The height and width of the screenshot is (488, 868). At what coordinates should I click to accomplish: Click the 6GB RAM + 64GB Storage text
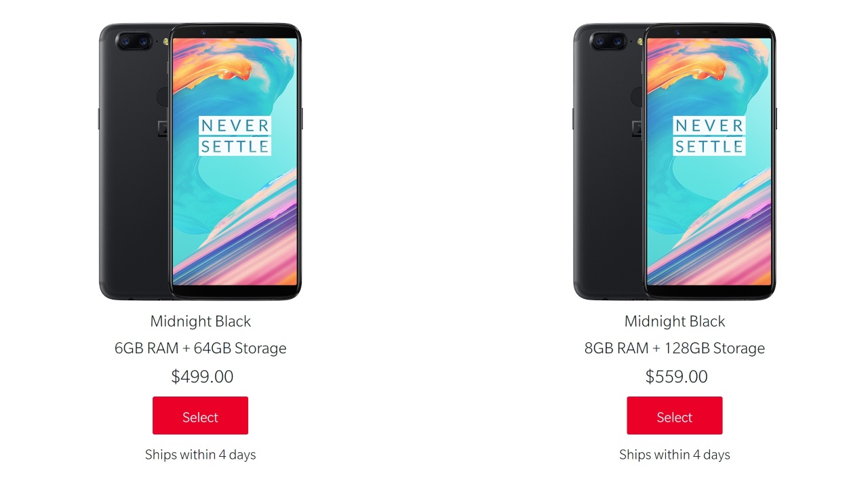[x=200, y=348]
